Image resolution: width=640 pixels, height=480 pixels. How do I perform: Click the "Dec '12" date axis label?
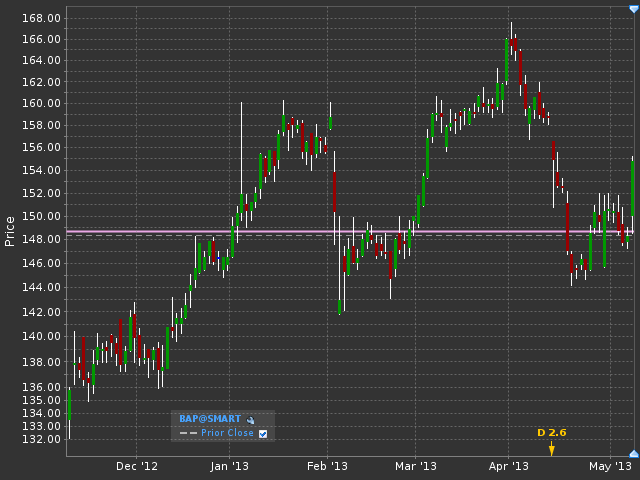tap(137, 466)
